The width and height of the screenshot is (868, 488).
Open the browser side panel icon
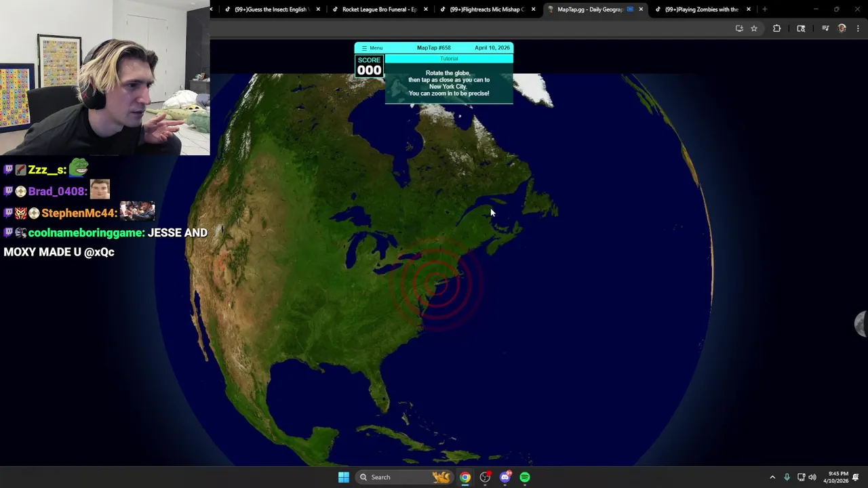click(x=801, y=28)
